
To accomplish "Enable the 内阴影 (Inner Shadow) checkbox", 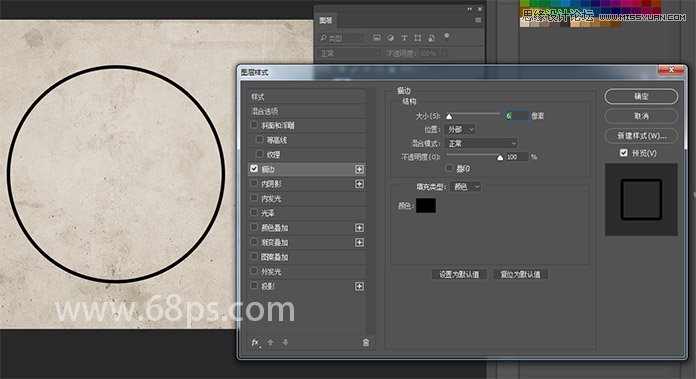I will coord(254,183).
